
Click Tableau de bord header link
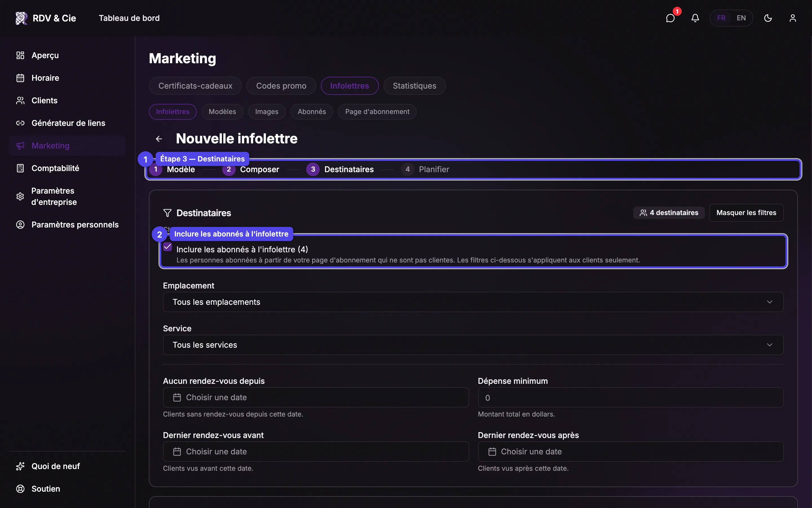click(x=129, y=18)
